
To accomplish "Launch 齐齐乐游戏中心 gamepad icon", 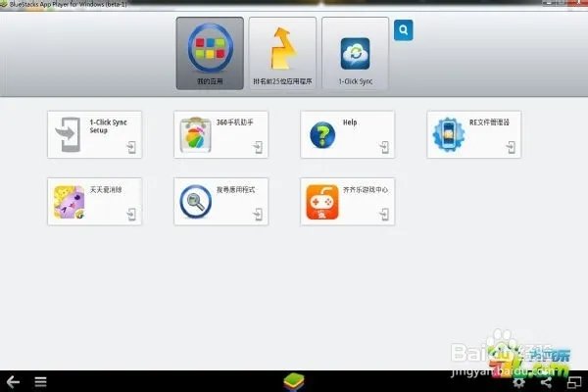I will pyautogui.click(x=322, y=202).
